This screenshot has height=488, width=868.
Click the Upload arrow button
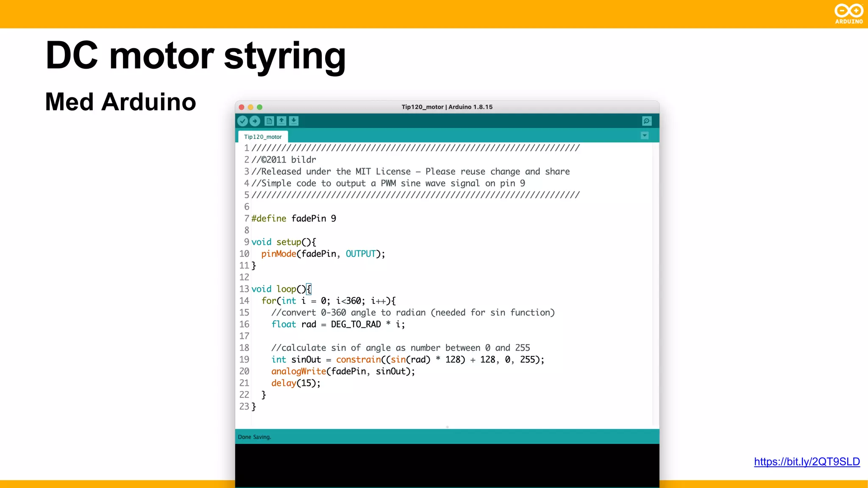pyautogui.click(x=255, y=121)
